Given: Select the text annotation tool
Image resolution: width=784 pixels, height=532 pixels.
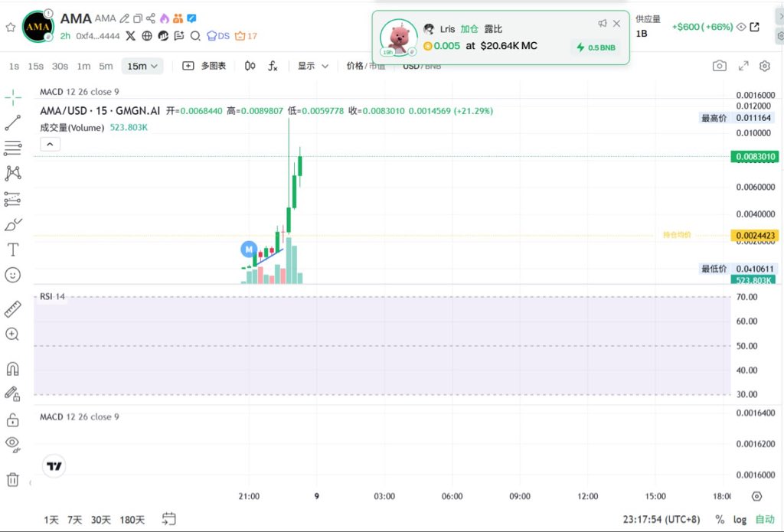Looking at the screenshot, I should pyautogui.click(x=13, y=250).
